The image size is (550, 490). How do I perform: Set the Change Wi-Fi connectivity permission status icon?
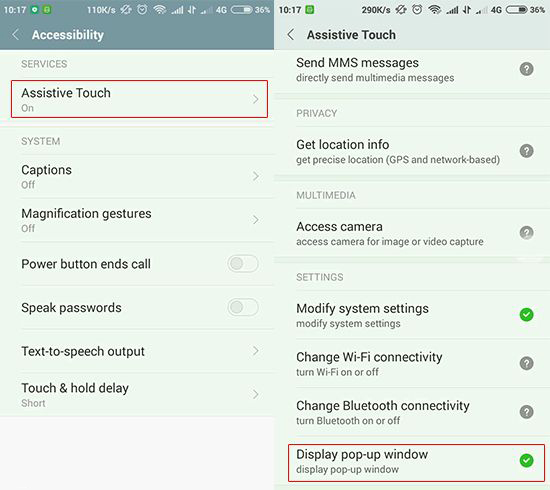[x=526, y=363]
